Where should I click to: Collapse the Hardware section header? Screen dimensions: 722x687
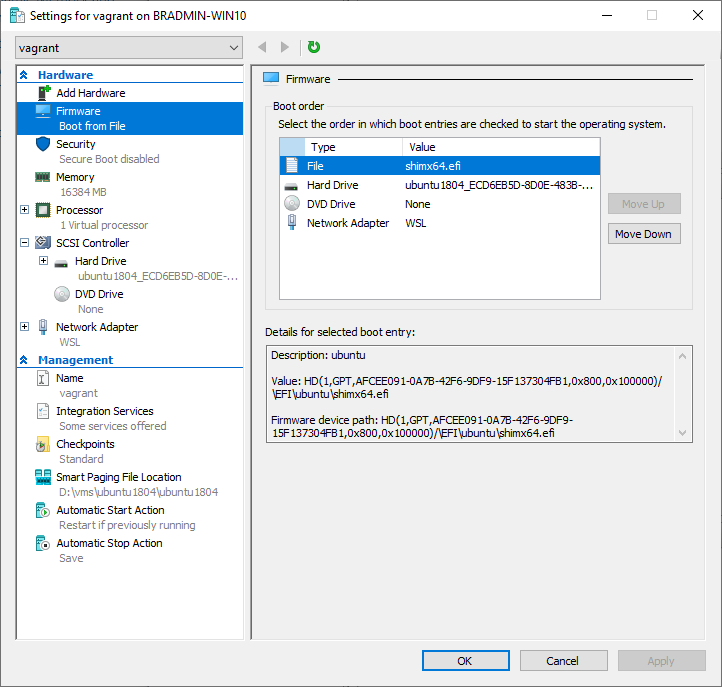coord(24,75)
